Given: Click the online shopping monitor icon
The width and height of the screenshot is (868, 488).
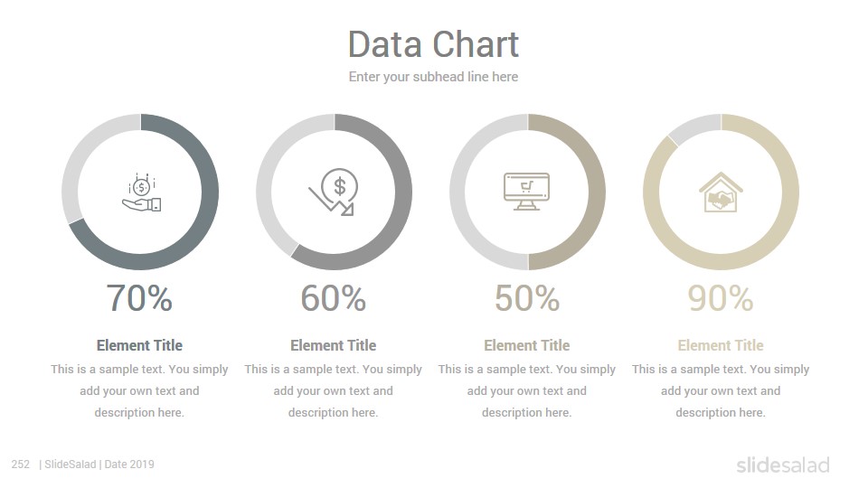Looking at the screenshot, I should tap(526, 192).
